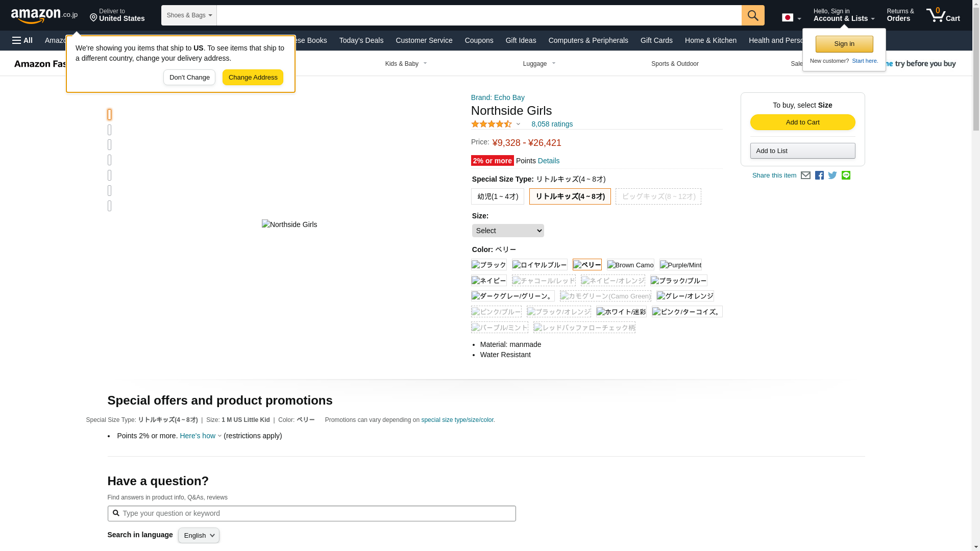This screenshot has width=980, height=551.
Task: Select 幼児(1～4才) size type
Action: (497, 196)
